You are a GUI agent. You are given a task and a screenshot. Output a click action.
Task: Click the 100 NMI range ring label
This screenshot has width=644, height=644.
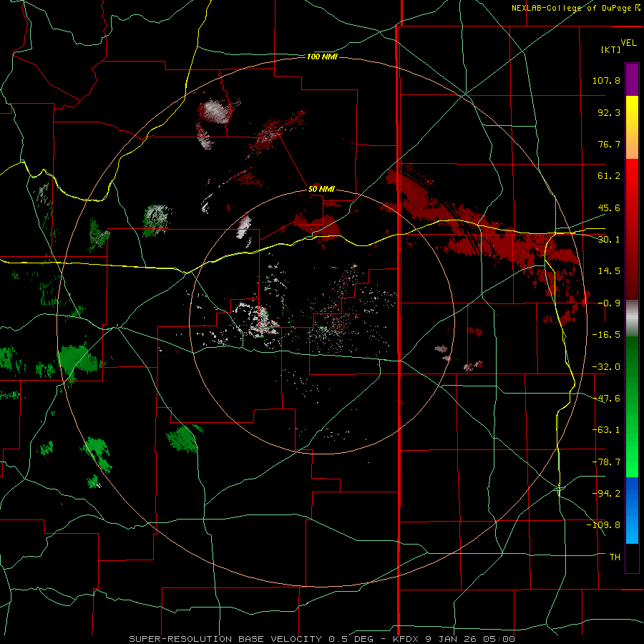[322, 57]
